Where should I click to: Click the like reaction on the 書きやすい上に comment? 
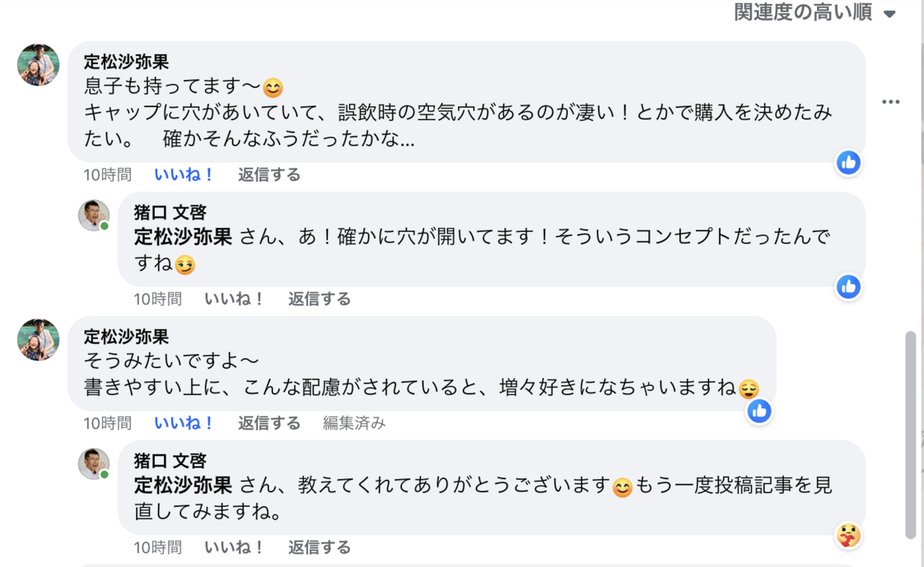coord(759,411)
